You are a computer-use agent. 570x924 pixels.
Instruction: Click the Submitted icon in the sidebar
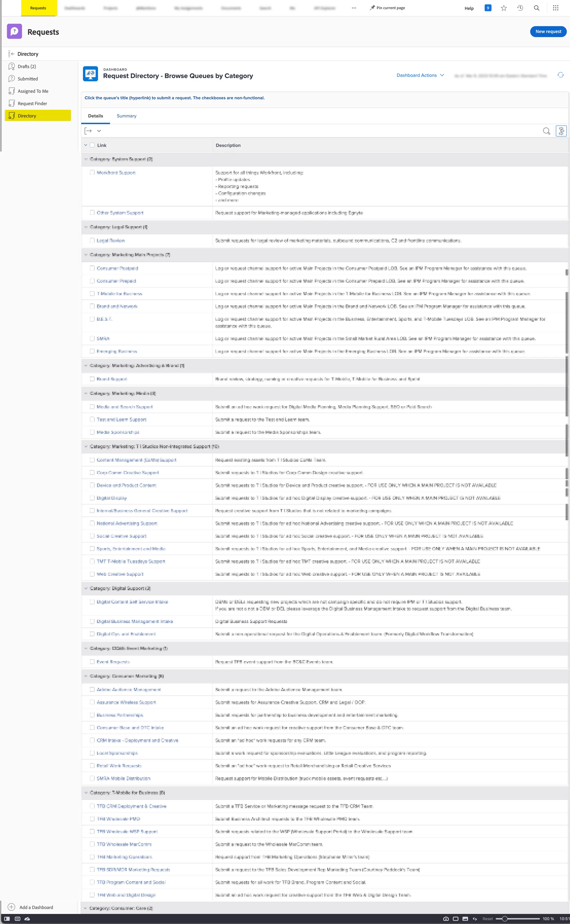(x=12, y=79)
